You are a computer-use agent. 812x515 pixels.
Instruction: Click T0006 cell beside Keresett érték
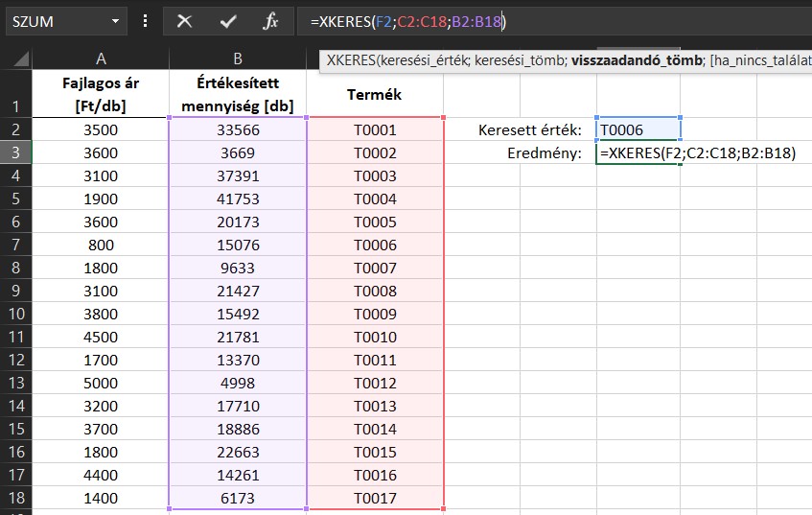coord(638,129)
